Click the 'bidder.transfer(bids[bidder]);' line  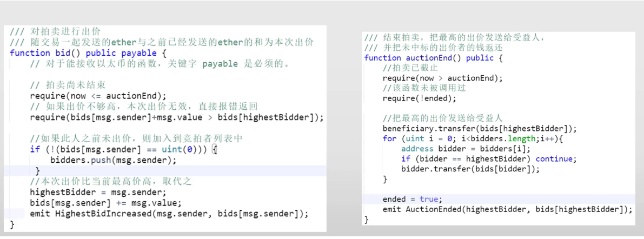point(470,169)
